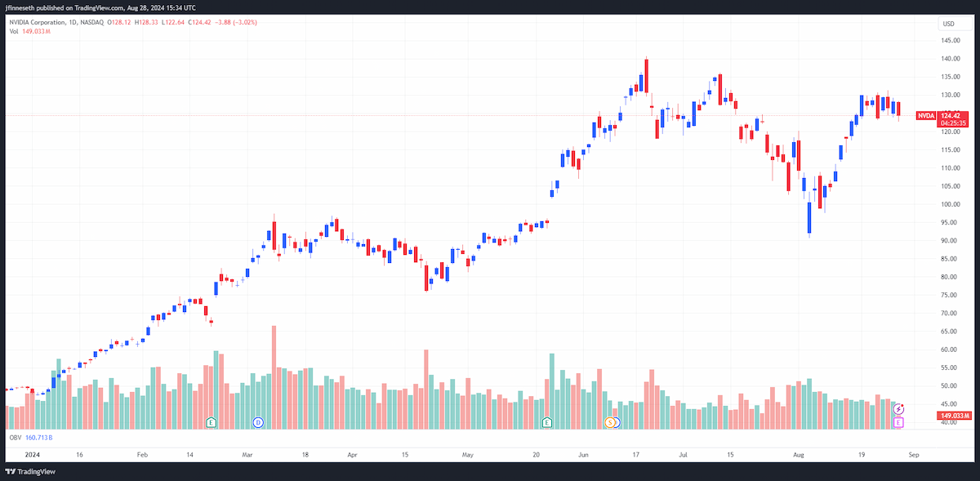The image size is (980, 481).
Task: Click the 85.00 price axis label
Action: pyautogui.click(x=951, y=259)
